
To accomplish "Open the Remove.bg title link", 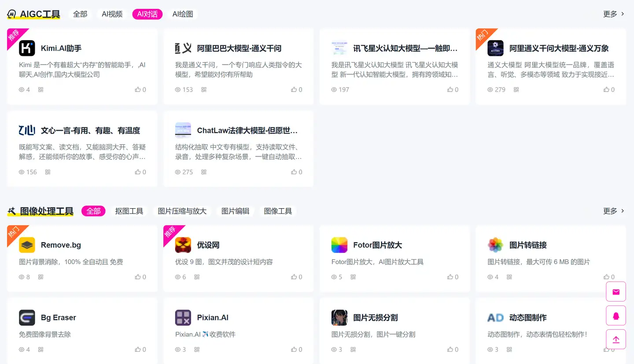I will (61, 245).
